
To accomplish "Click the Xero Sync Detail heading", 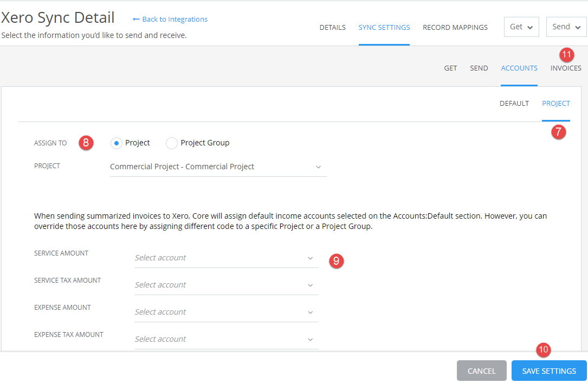I will tap(58, 18).
